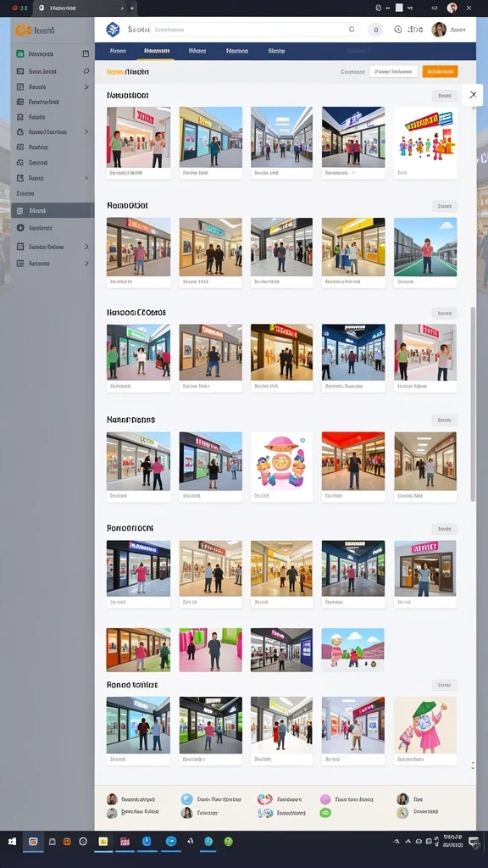Click the green round icon in the taskbar
The width and height of the screenshot is (488, 868).
pos(229,842)
